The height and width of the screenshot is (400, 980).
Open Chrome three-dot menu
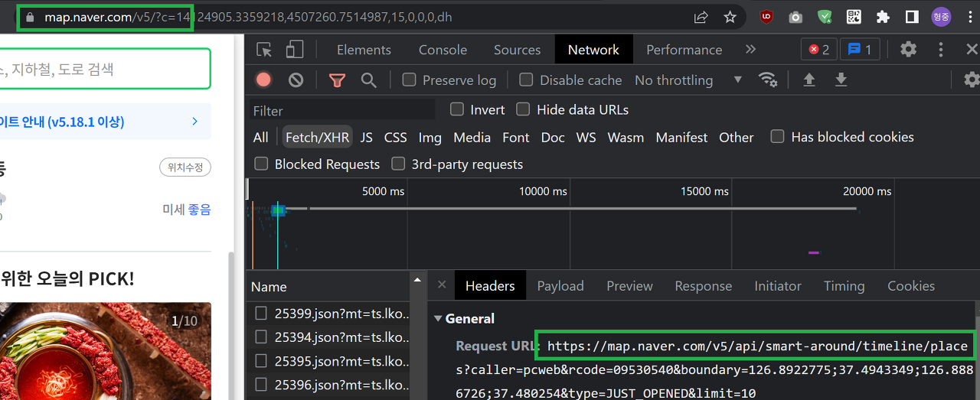[x=970, y=17]
